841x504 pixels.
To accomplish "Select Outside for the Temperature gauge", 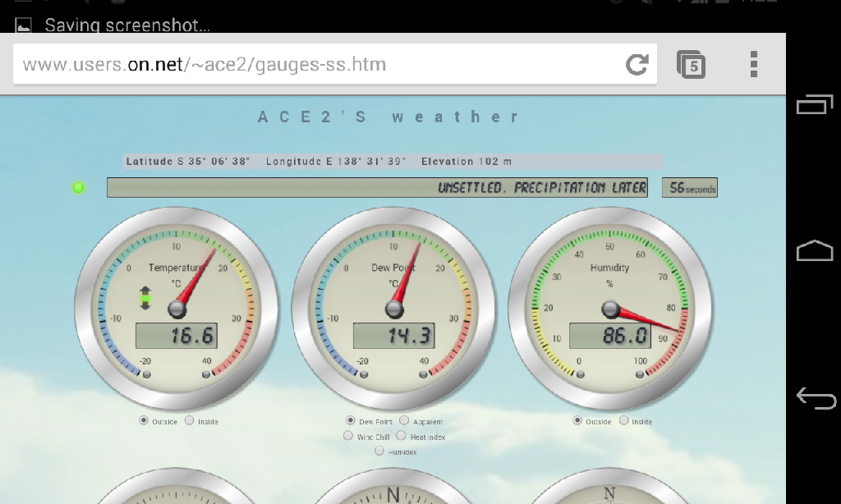I will pyautogui.click(x=144, y=421).
